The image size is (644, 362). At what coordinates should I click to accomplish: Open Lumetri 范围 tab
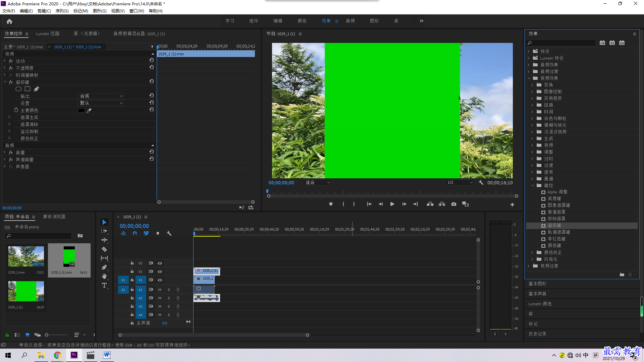[48, 34]
